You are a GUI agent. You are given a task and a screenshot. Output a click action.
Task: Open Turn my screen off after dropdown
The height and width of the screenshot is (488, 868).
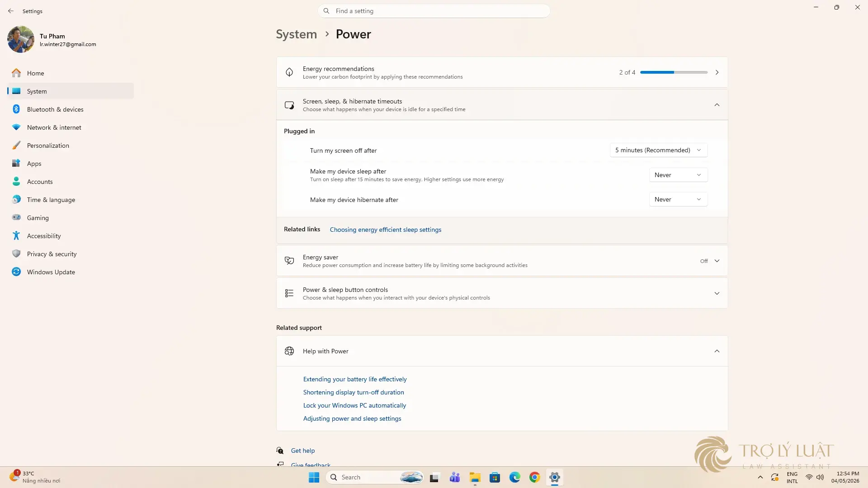point(659,150)
